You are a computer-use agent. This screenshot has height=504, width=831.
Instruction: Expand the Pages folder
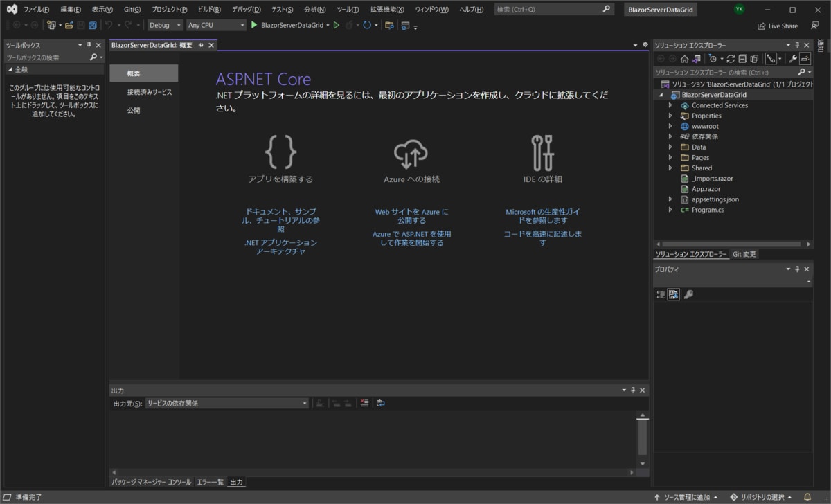670,157
